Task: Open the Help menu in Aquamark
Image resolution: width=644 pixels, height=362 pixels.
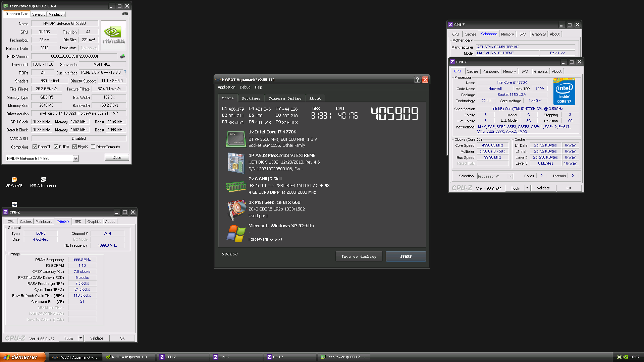Action: pyautogui.click(x=258, y=87)
